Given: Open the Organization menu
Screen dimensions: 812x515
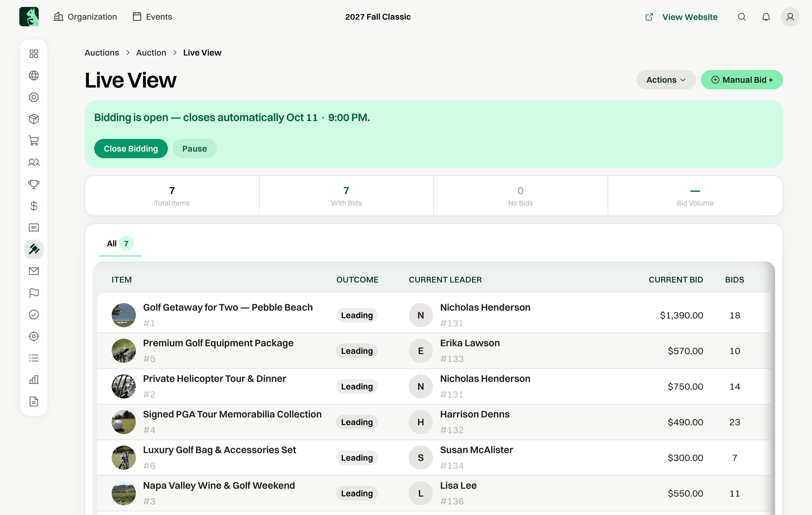Looking at the screenshot, I should [x=85, y=17].
